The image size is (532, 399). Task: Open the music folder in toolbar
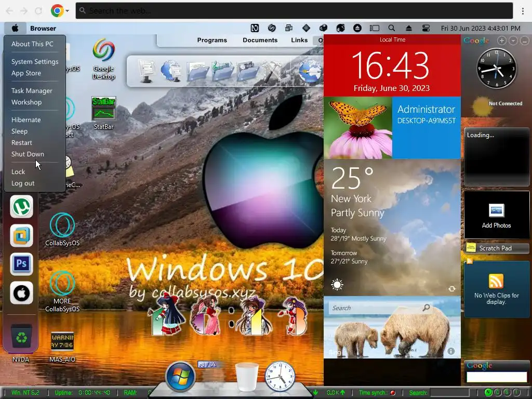(222, 71)
